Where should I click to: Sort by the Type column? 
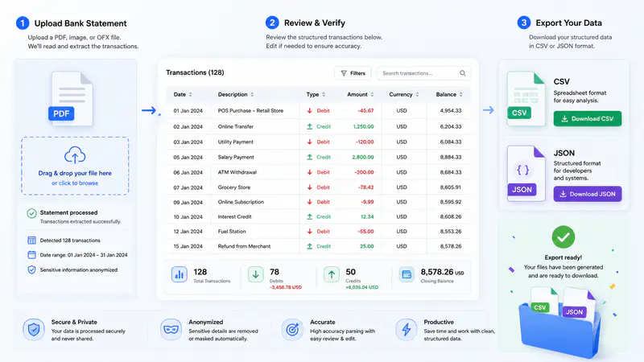pos(316,94)
